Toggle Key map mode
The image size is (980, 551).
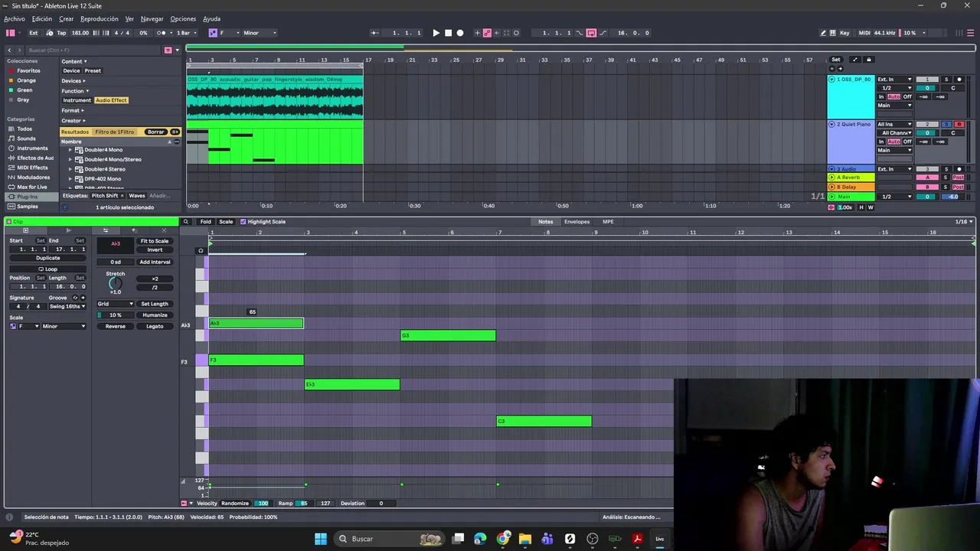click(844, 33)
